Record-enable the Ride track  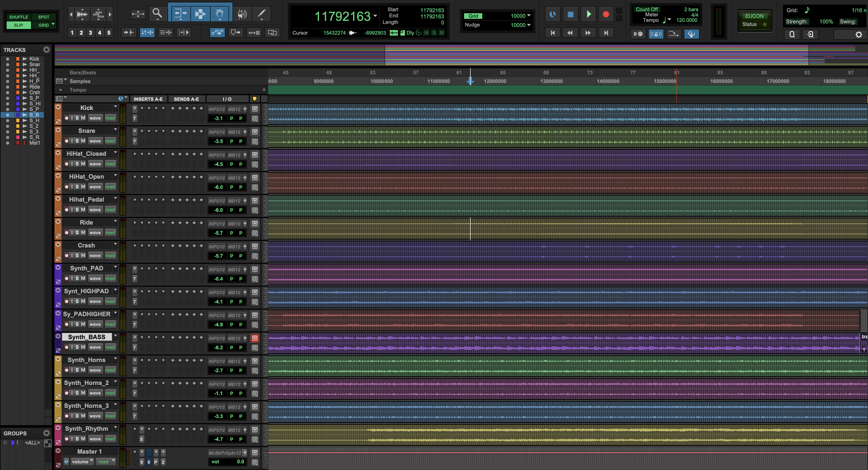(66, 233)
